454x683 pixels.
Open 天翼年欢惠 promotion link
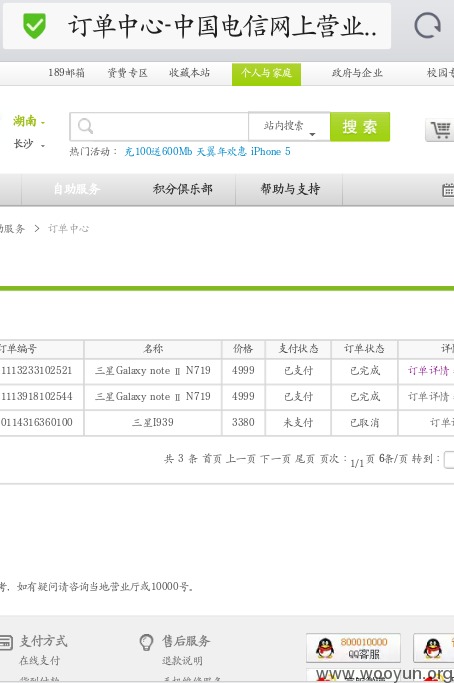tap(221, 152)
